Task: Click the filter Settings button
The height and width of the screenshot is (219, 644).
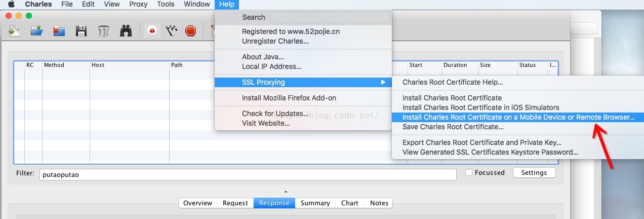Action: pyautogui.click(x=534, y=173)
